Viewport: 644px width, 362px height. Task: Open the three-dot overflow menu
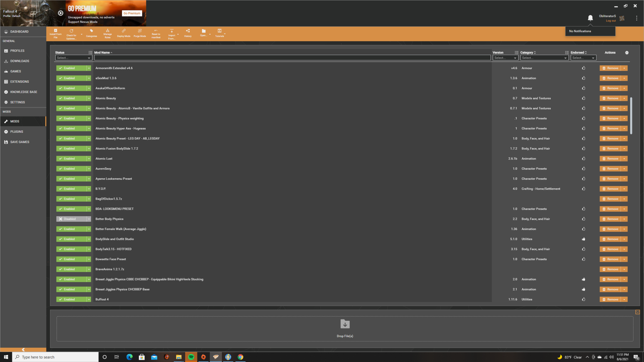637,18
